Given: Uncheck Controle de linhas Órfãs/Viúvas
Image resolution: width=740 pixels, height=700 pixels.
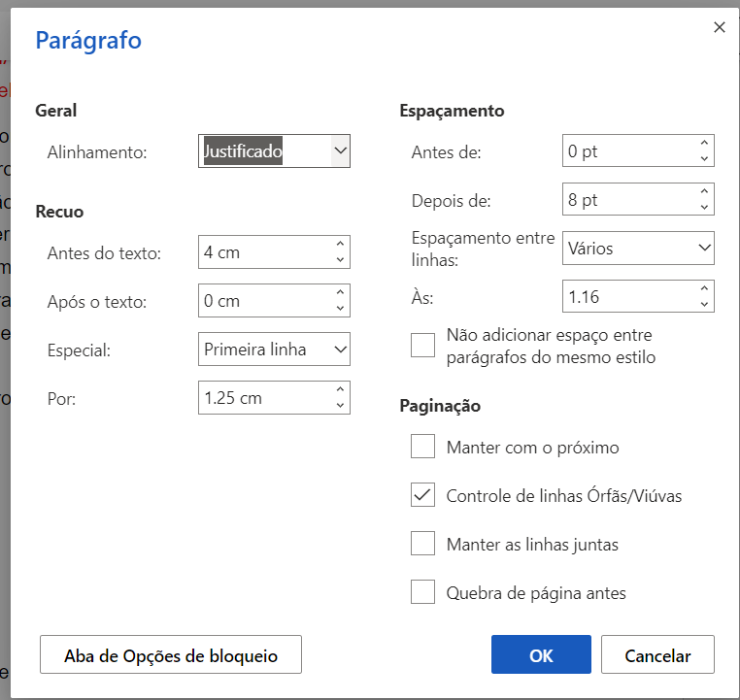Looking at the screenshot, I should pos(422,495).
